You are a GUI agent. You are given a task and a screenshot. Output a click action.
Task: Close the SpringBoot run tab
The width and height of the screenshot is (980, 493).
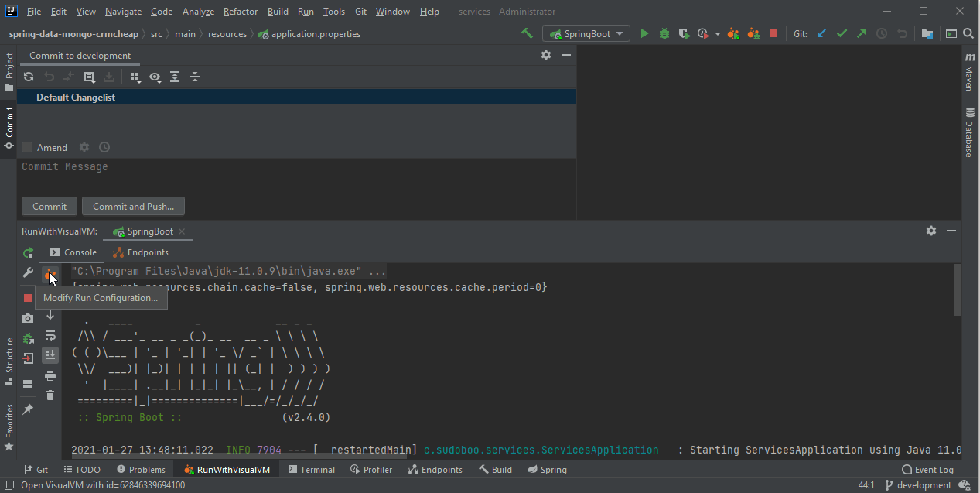pyautogui.click(x=182, y=231)
